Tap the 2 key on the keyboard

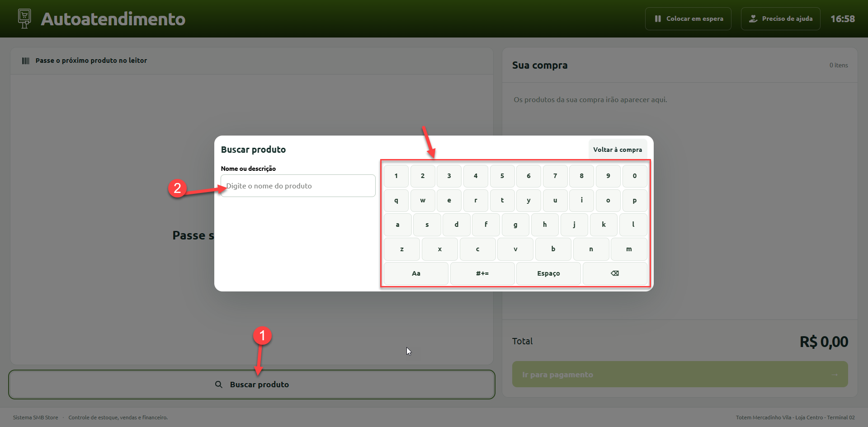click(423, 176)
